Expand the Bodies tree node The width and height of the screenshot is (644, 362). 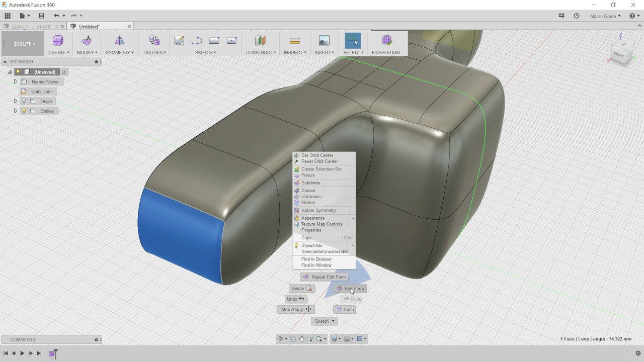[x=16, y=111]
